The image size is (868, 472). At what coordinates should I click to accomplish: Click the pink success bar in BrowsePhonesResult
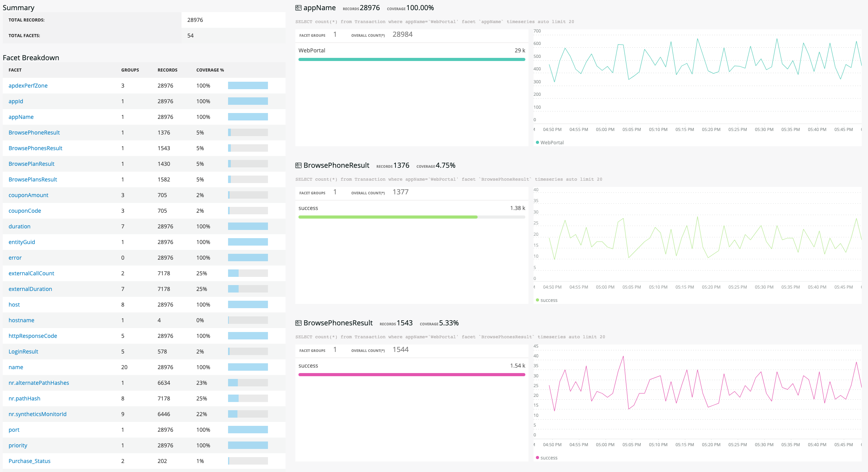[x=412, y=375]
